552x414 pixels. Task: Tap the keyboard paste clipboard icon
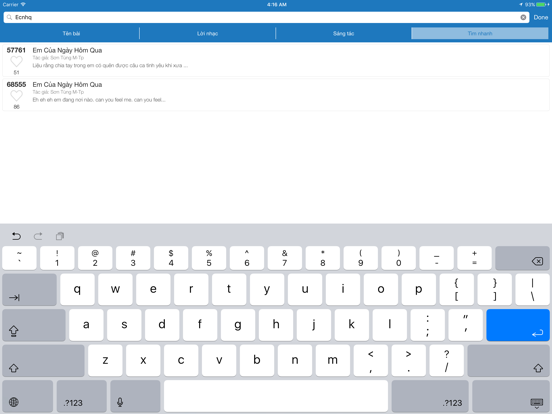click(60, 236)
